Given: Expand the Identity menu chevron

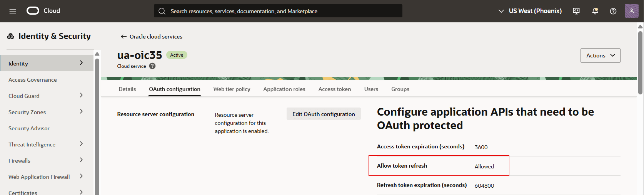Looking at the screenshot, I should [81, 63].
